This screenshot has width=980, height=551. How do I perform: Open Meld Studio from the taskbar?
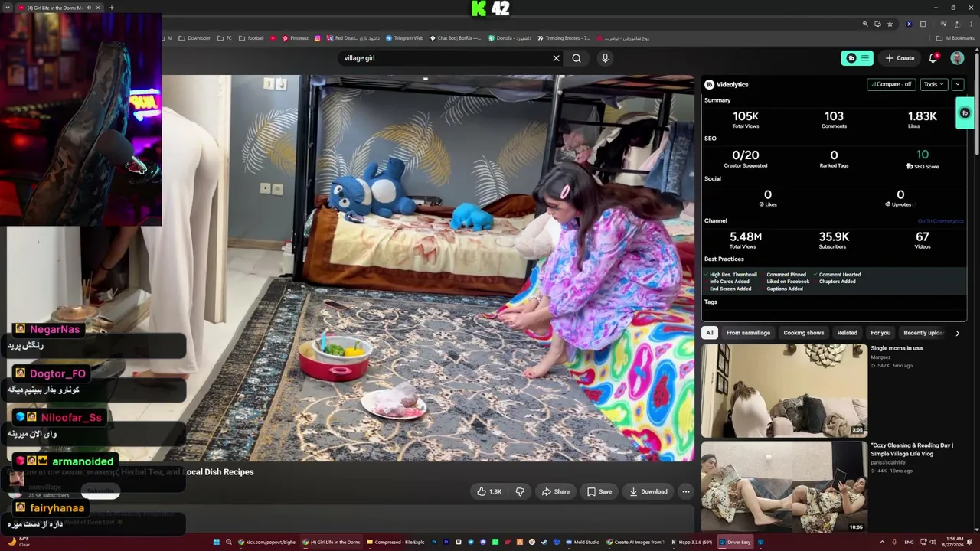(x=582, y=542)
